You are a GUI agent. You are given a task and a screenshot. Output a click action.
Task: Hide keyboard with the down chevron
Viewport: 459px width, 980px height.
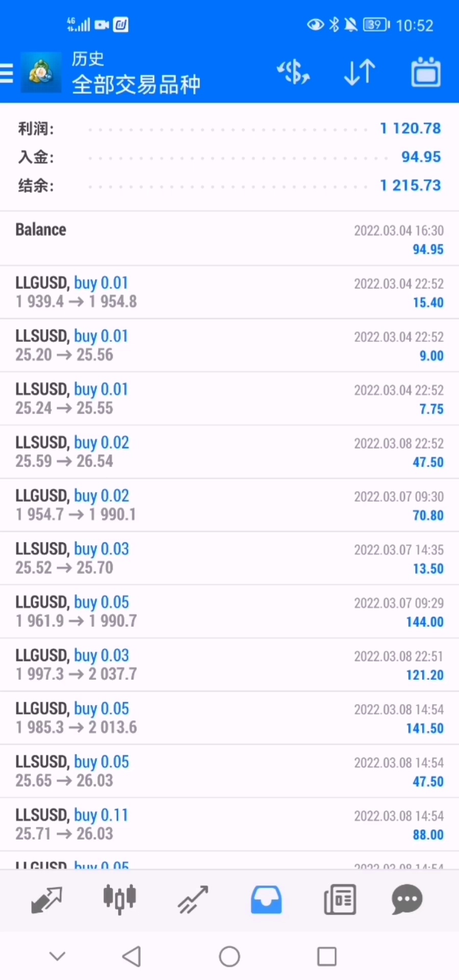pos(57,956)
